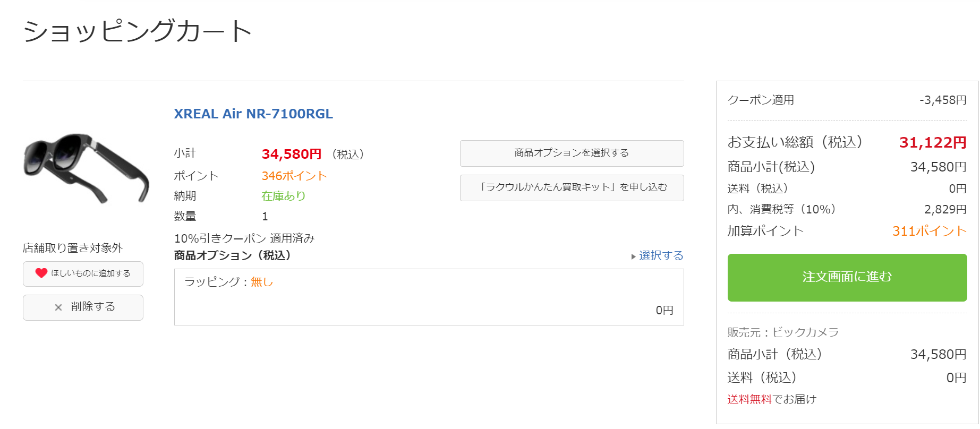Apply for the ラクウルかんたん買取キット
This screenshot has height=429, width=980.
click(x=572, y=187)
